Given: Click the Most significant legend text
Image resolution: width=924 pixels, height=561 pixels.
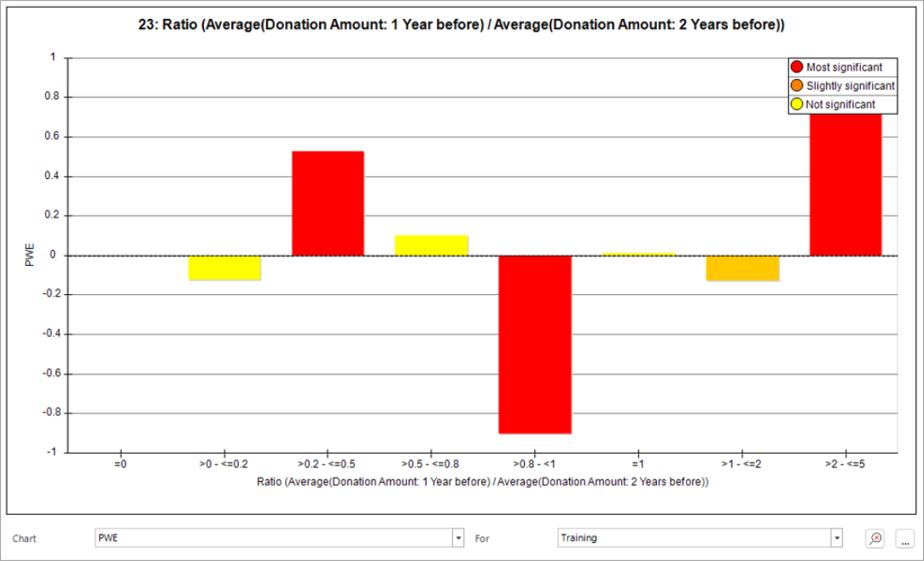Looking at the screenshot, I should (x=844, y=67).
